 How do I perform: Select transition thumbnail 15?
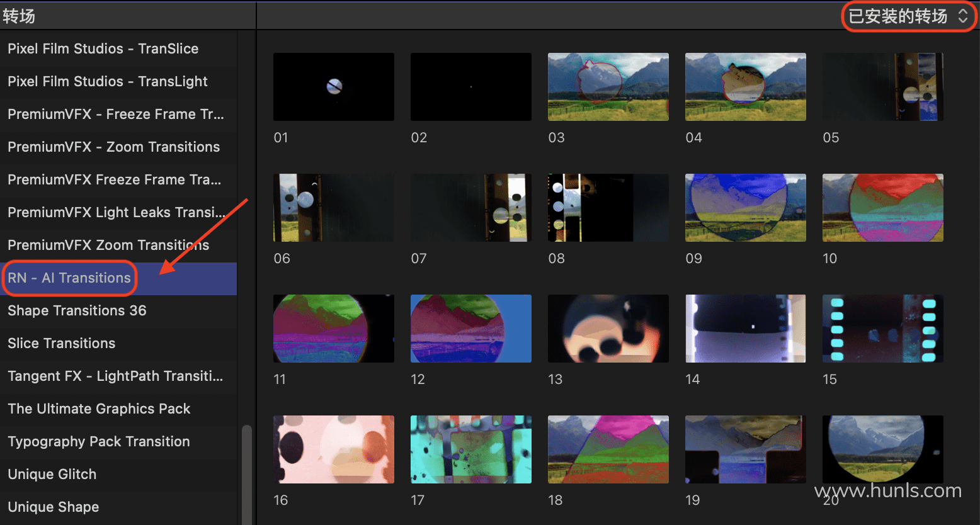(883, 329)
